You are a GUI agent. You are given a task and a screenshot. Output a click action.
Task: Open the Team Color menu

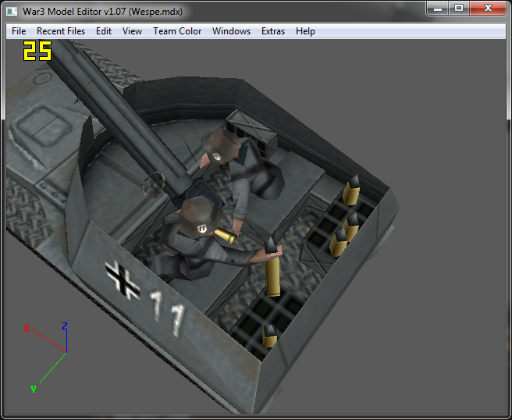point(177,31)
